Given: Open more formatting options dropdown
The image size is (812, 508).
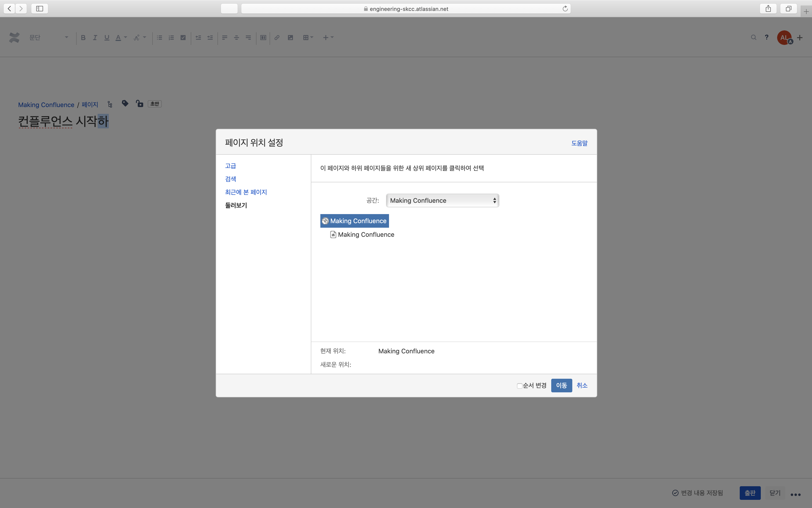Looking at the screenshot, I should point(140,37).
